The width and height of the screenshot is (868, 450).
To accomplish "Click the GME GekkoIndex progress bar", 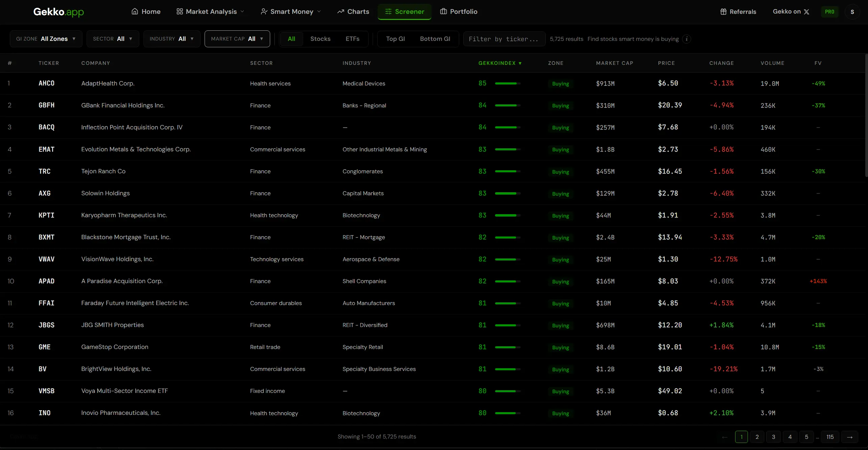I will (x=508, y=347).
